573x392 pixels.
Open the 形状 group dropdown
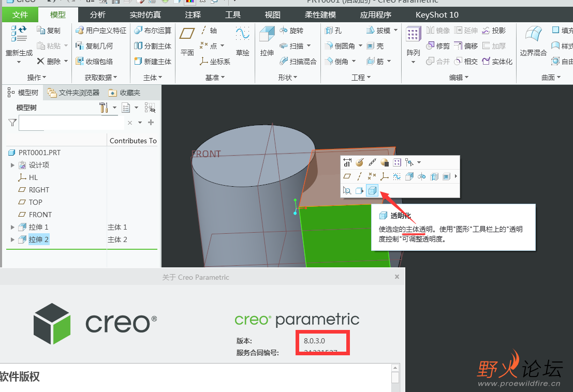[x=288, y=78]
